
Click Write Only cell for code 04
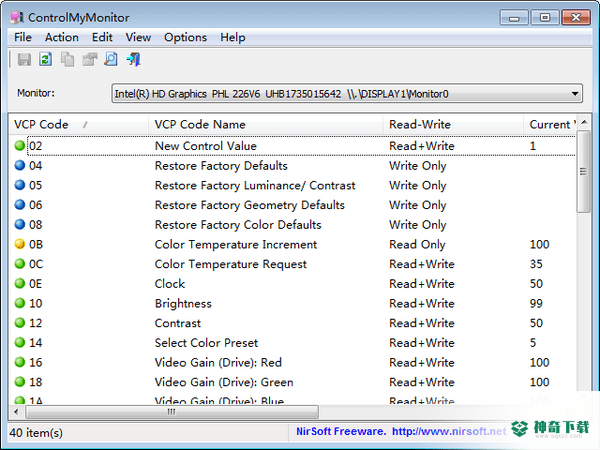coord(417,166)
